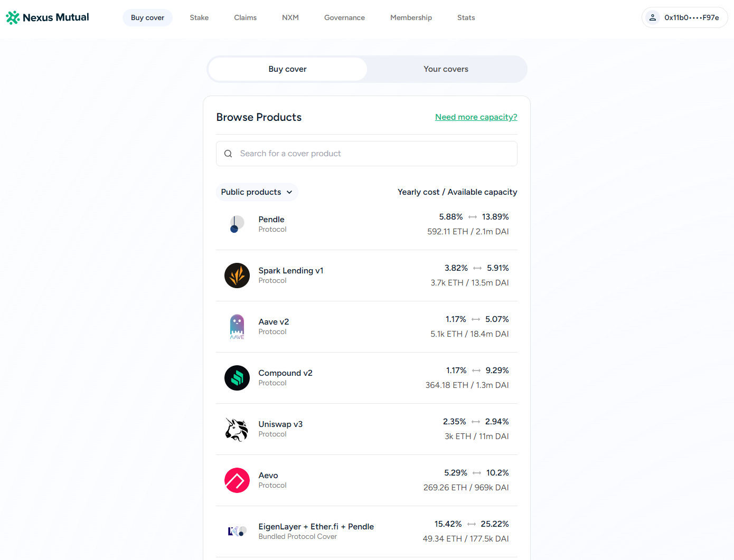The width and height of the screenshot is (734, 560).
Task: Click the Yearly cost / Available capacity header
Action: click(x=457, y=192)
